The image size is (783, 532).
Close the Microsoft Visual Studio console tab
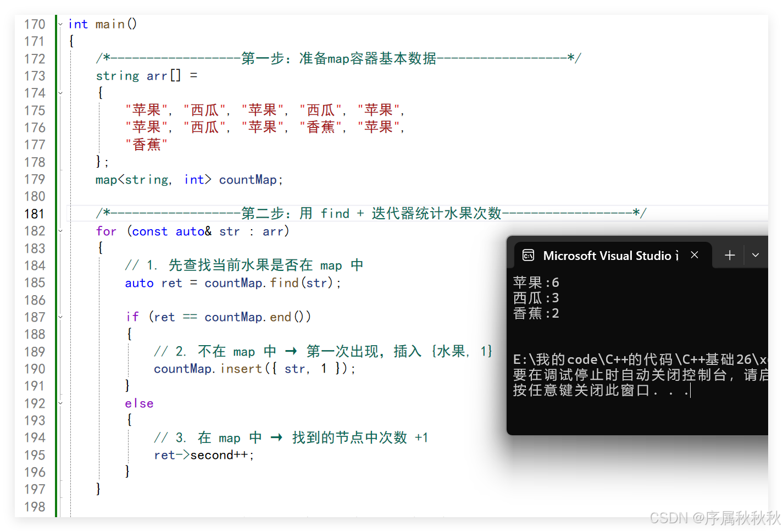coord(695,255)
